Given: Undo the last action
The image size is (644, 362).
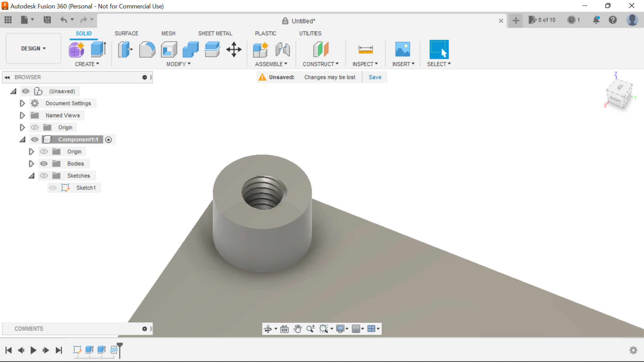Looking at the screenshot, I should click(x=64, y=20).
